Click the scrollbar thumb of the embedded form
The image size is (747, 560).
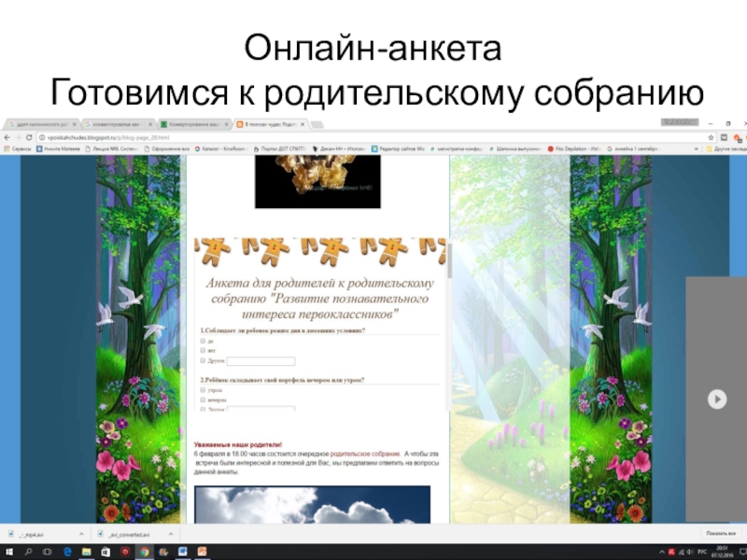449,260
